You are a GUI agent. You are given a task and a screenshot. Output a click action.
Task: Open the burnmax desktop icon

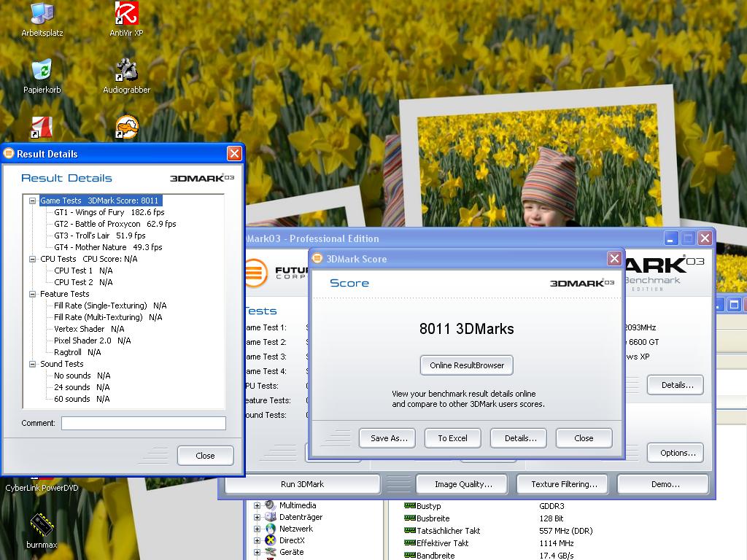[x=42, y=531]
